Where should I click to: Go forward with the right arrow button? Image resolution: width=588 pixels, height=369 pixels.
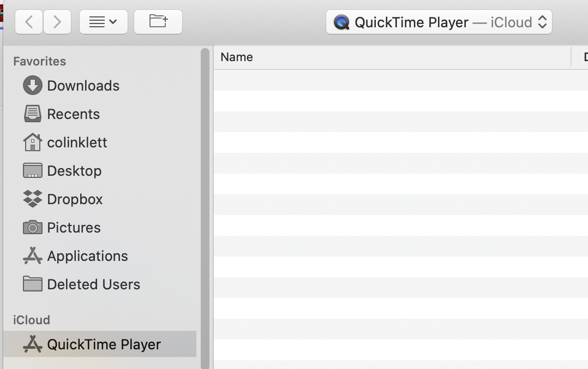[x=57, y=22]
